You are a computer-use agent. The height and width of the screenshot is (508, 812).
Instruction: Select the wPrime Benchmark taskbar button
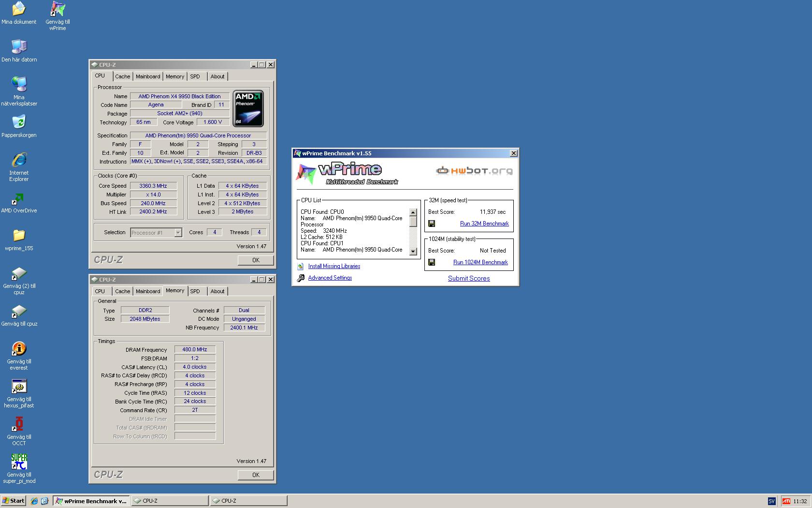[91, 501]
